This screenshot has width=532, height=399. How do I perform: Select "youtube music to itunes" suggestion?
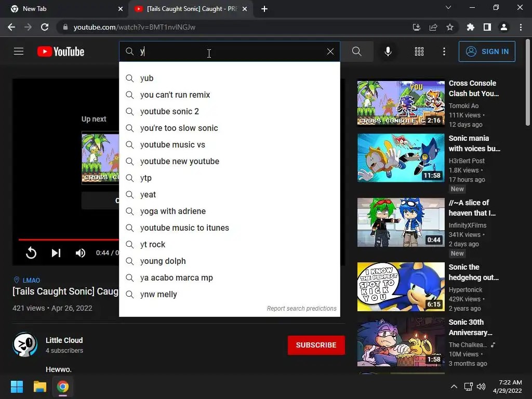(229, 228)
